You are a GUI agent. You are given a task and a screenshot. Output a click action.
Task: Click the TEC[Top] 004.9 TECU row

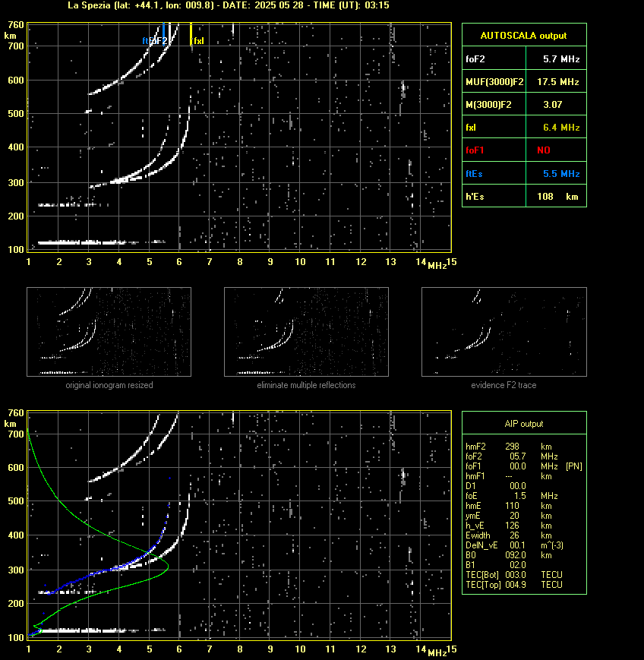click(514, 585)
